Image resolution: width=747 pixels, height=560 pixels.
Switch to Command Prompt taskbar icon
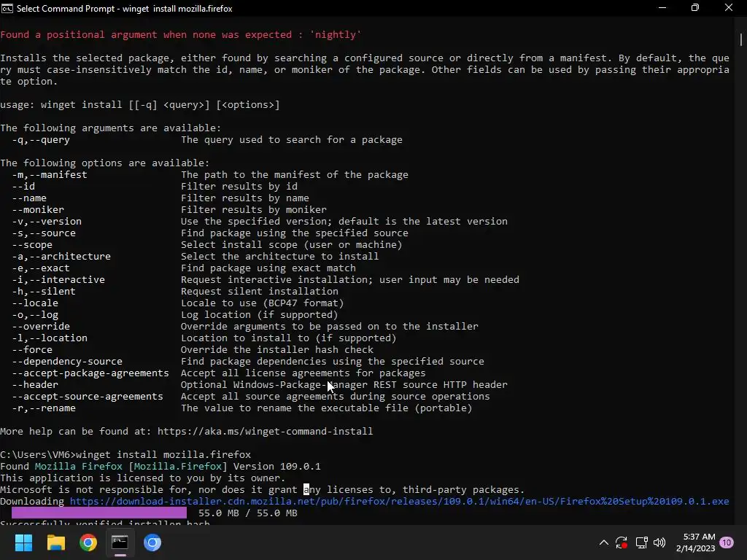tap(120, 542)
